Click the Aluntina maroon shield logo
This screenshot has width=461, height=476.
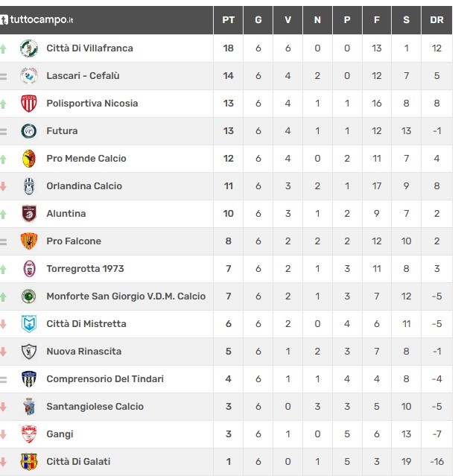click(x=29, y=213)
